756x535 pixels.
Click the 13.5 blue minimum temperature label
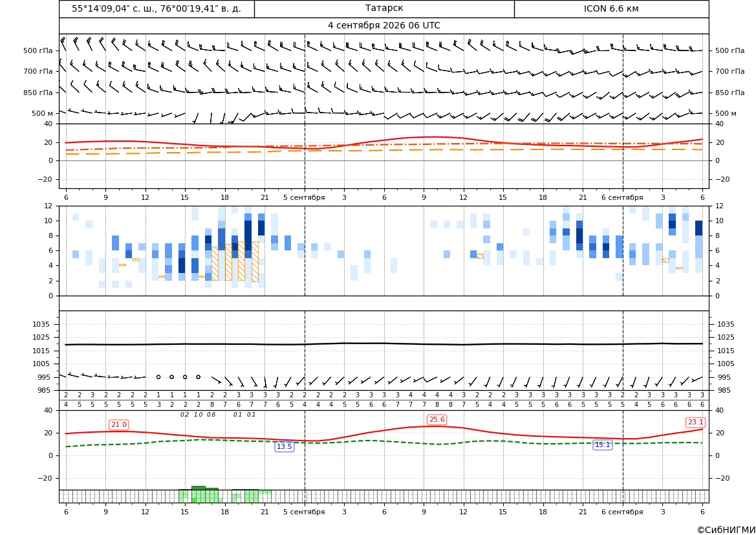(x=284, y=447)
